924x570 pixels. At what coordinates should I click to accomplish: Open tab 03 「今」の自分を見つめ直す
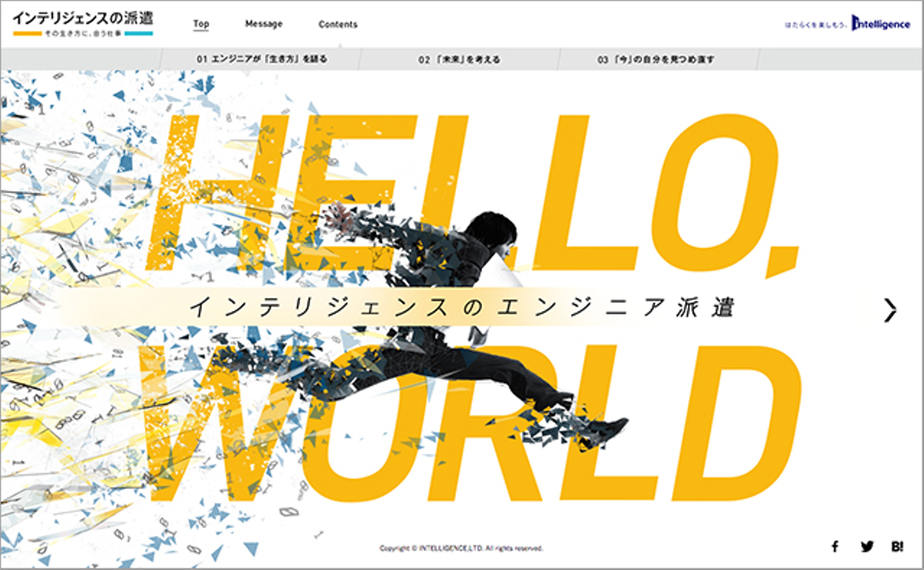point(656,59)
